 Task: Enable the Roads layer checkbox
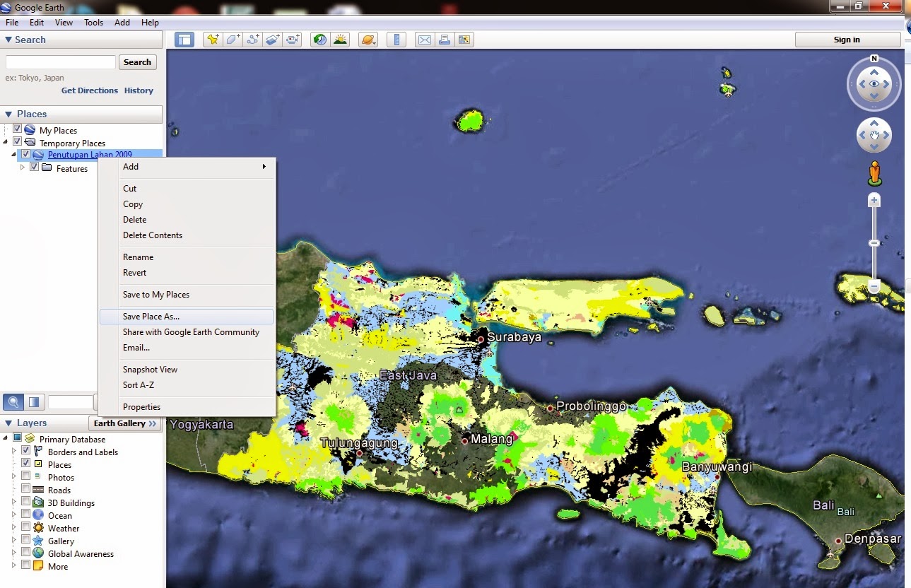point(26,490)
